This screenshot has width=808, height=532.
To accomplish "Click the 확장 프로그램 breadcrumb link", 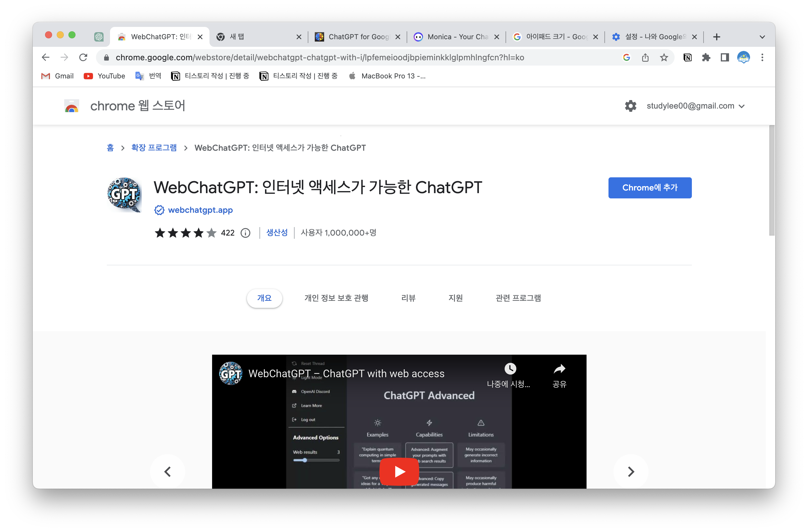I will [x=154, y=148].
